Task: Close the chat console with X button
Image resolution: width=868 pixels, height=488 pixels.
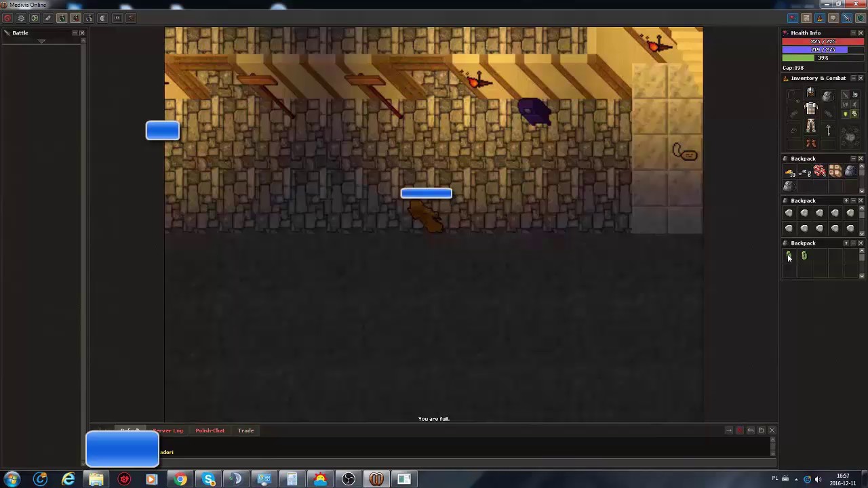Action: pos(772,430)
